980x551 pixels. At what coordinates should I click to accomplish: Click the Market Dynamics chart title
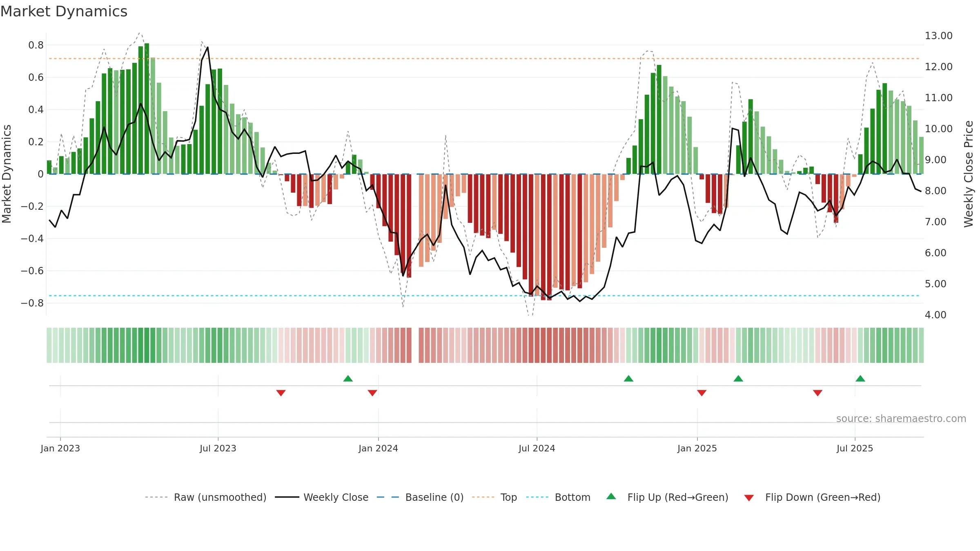coord(64,11)
